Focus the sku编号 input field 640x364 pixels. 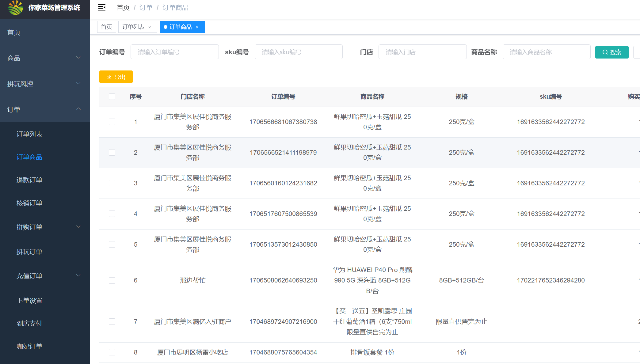pyautogui.click(x=299, y=52)
